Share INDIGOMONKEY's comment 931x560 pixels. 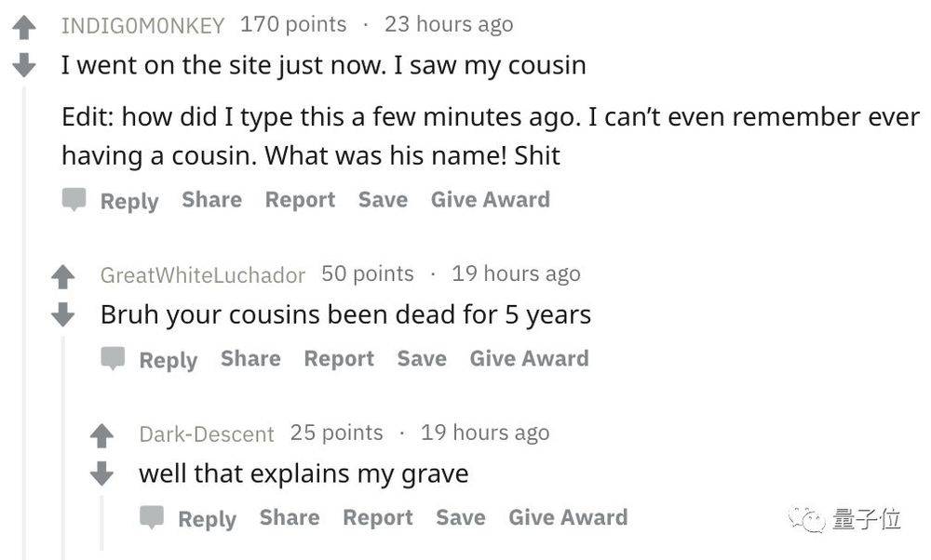coord(212,199)
